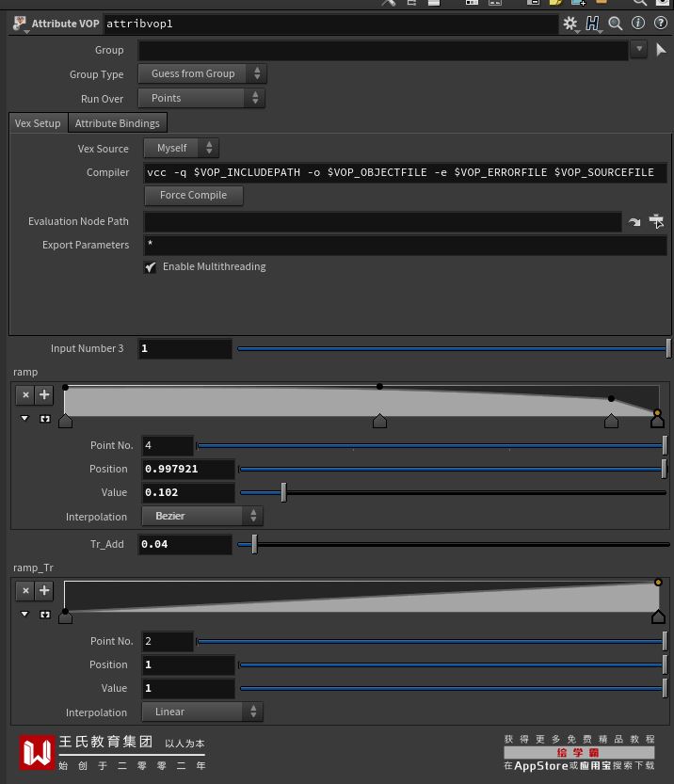Click the Force Compile button

[194, 196]
